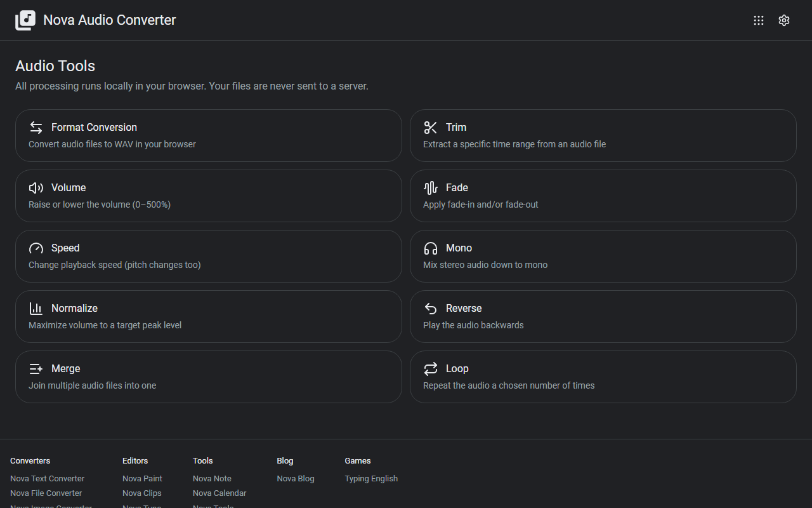
Task: Open the Mono tool title
Action: 459,248
